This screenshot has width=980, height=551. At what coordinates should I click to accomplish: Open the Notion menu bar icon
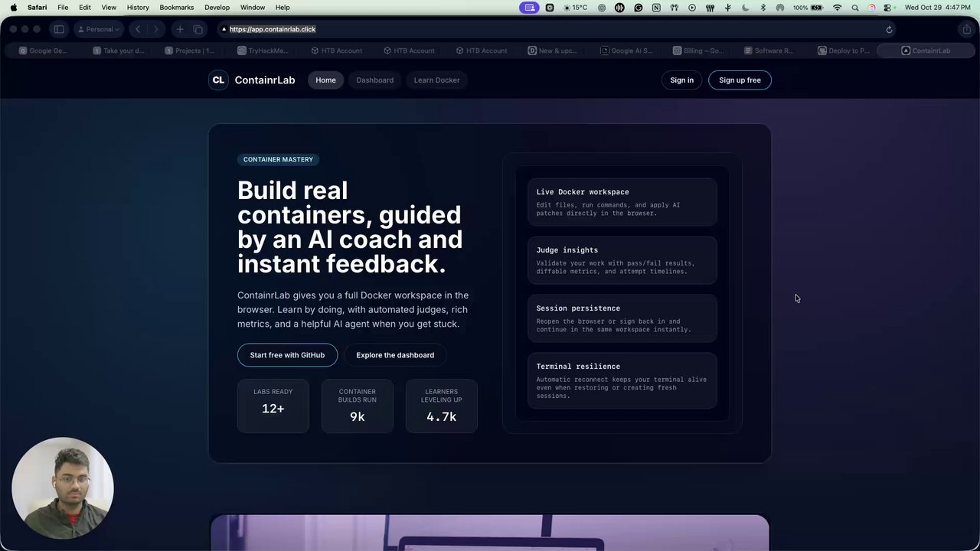pyautogui.click(x=656, y=8)
